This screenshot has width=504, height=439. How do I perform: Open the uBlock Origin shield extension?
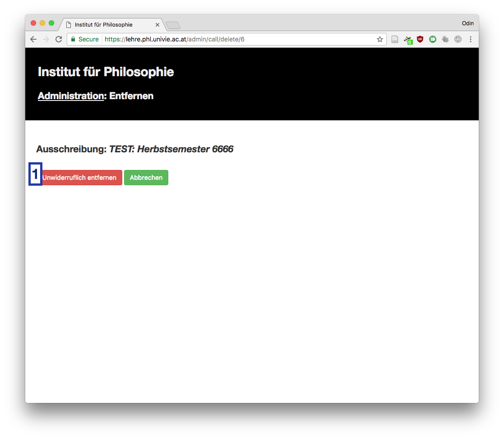[x=420, y=40]
